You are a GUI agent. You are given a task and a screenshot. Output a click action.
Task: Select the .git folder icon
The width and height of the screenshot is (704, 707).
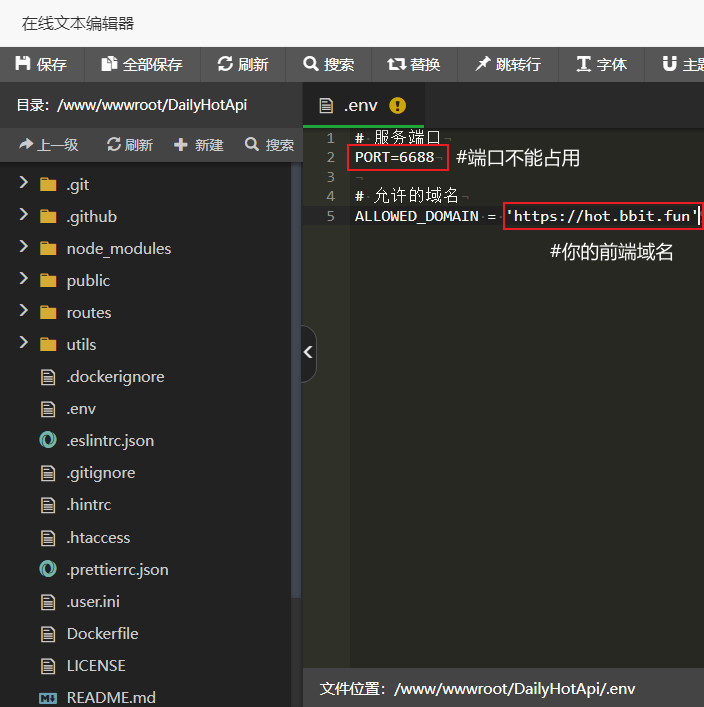coord(48,184)
